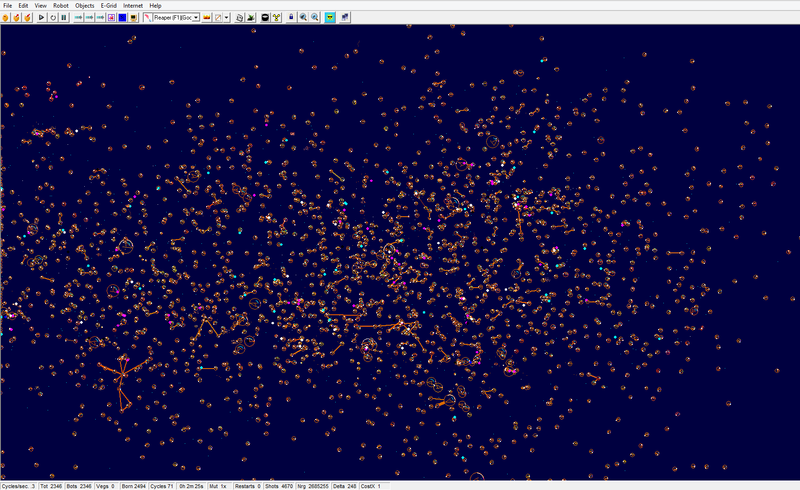Click the fire/flames toolbar icon
The width and height of the screenshot is (800, 490).
pyautogui.click(x=207, y=17)
